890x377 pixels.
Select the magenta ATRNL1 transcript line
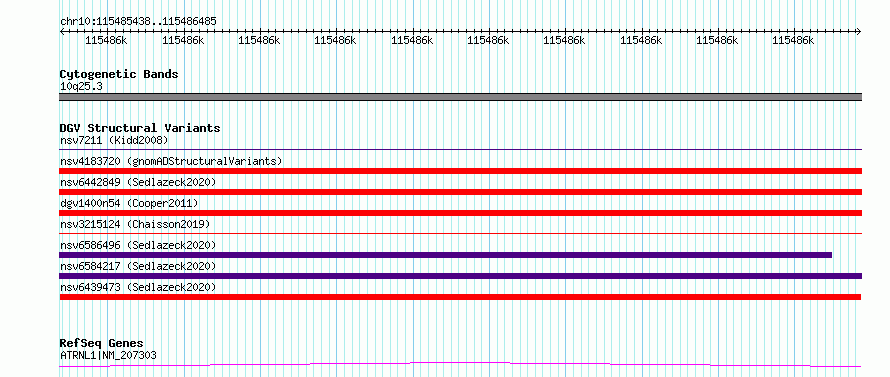460,364
